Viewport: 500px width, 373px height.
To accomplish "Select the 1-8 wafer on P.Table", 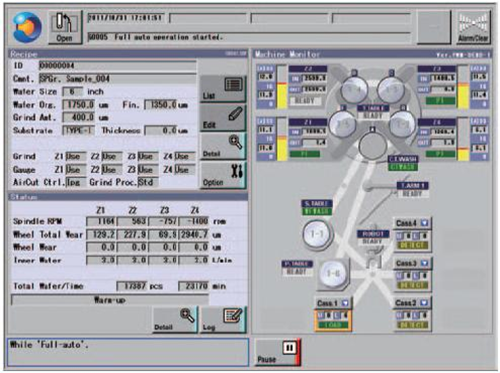I will click(333, 274).
